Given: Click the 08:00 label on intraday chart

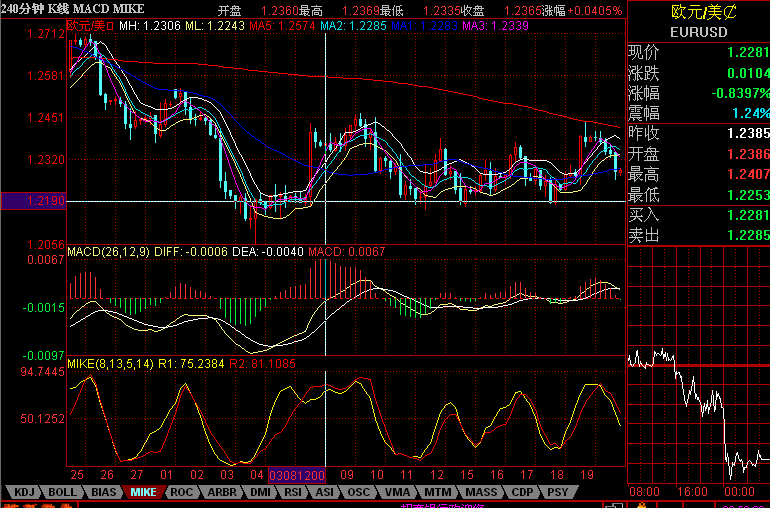Looking at the screenshot, I should point(644,492).
